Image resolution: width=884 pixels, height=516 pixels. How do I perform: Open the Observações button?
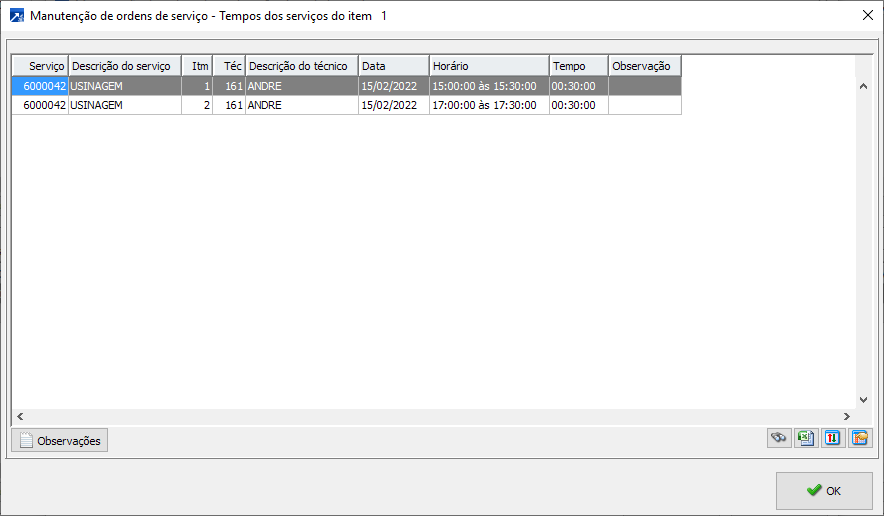60,440
